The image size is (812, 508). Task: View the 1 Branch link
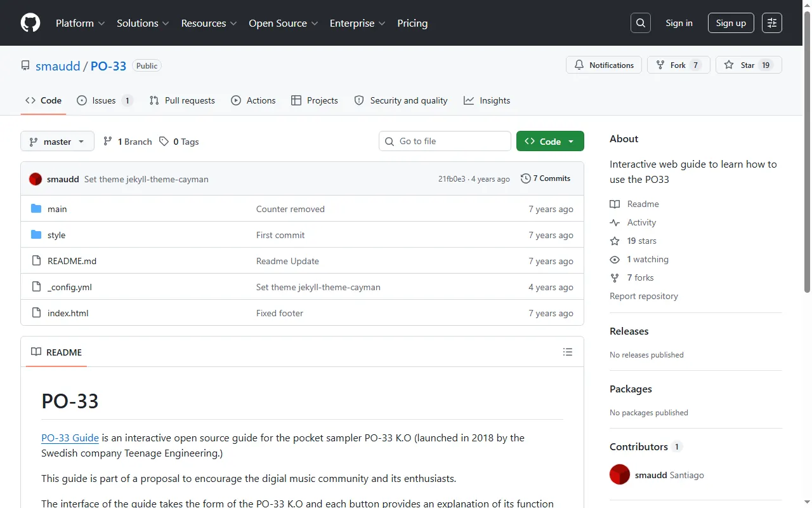tap(128, 141)
